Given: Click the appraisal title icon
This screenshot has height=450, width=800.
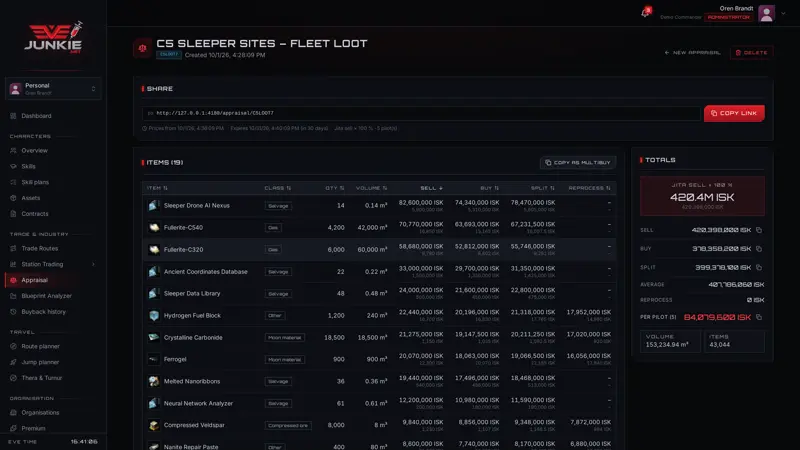Looking at the screenshot, I should (142, 48).
